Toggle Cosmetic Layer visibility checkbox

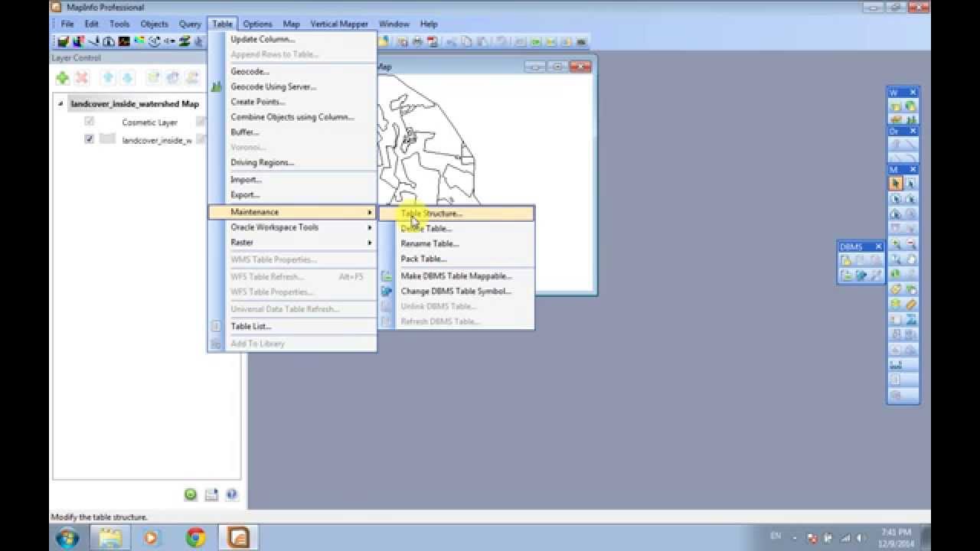(x=89, y=121)
